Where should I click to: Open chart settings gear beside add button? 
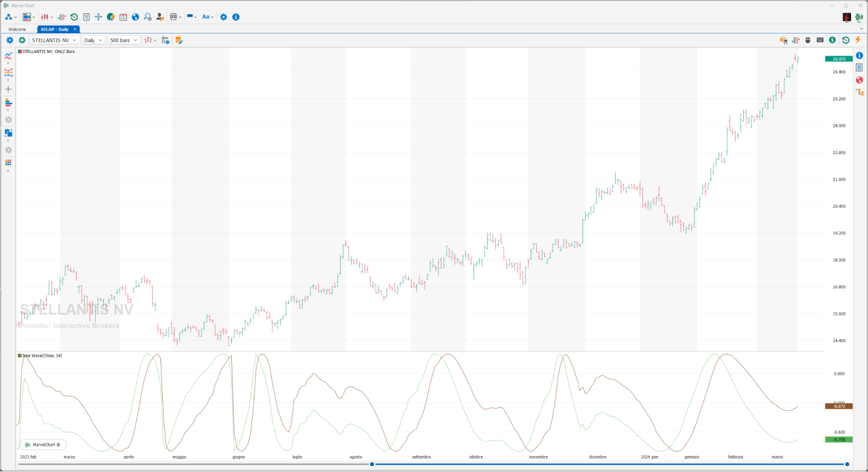10,40
